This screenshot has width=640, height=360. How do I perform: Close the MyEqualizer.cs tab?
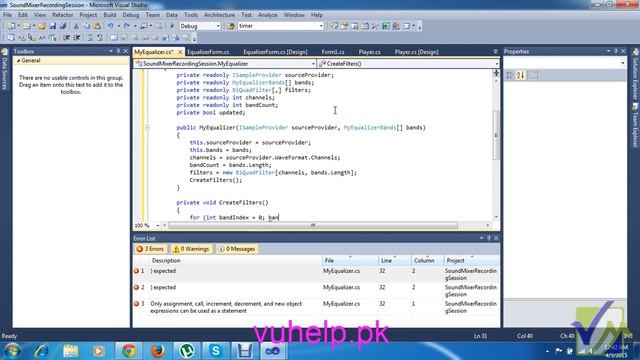click(180, 52)
